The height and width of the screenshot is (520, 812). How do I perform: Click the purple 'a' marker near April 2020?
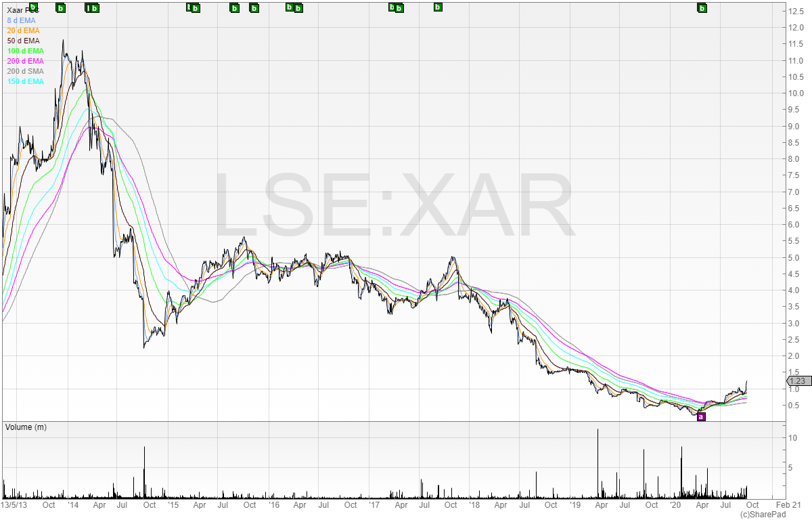click(701, 416)
